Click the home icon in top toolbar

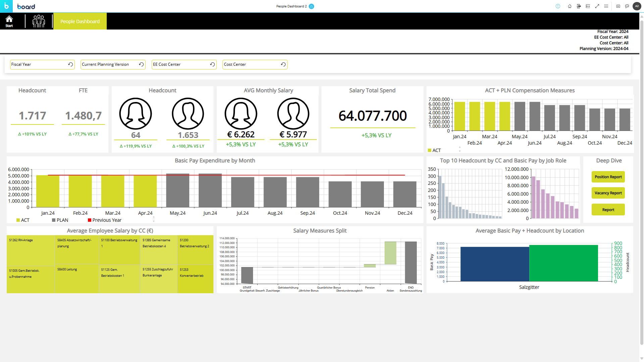(569, 6)
